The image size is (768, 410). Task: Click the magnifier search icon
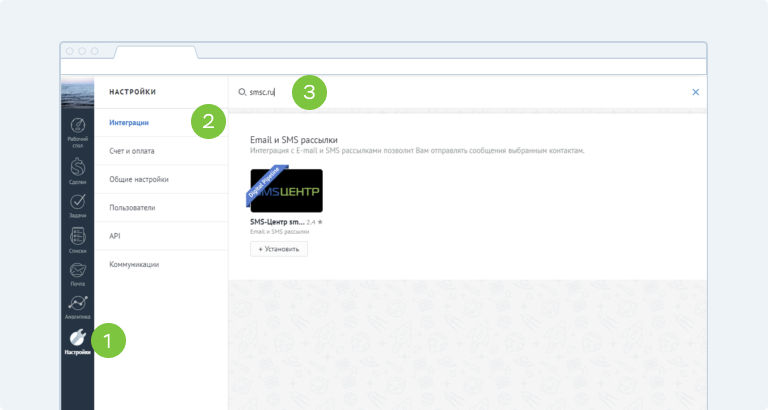(x=242, y=92)
